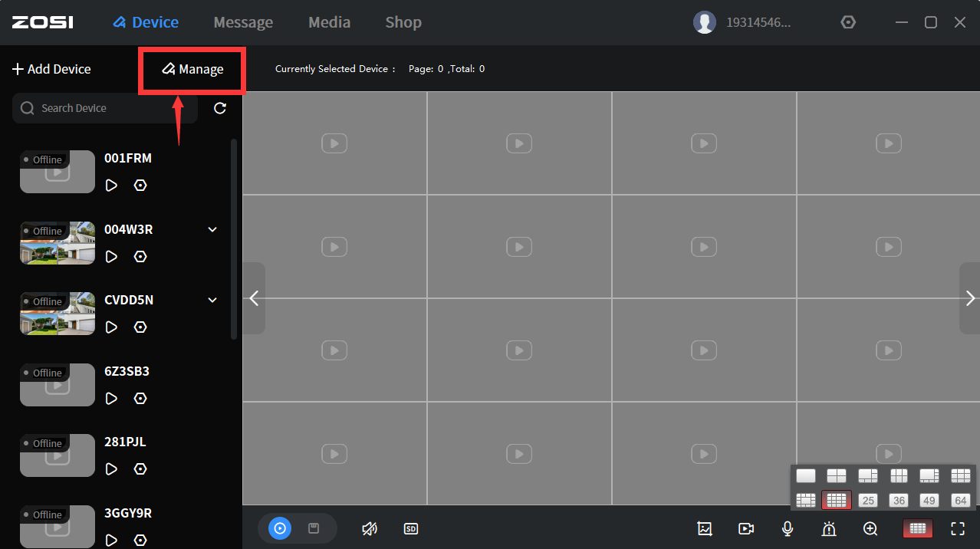The width and height of the screenshot is (980, 549).
Task: Open settings for device 6Z3SB3
Action: 140,399
